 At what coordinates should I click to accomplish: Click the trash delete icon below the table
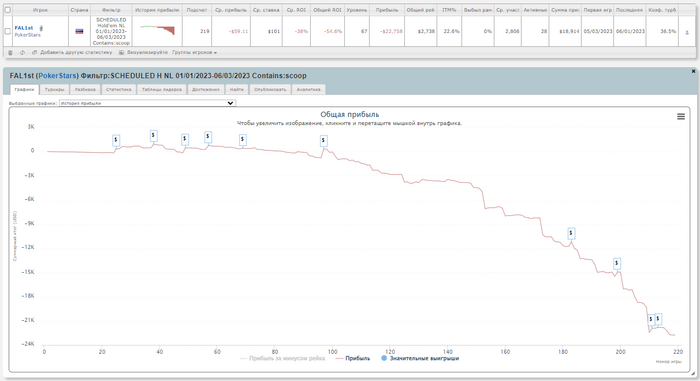pos(10,53)
